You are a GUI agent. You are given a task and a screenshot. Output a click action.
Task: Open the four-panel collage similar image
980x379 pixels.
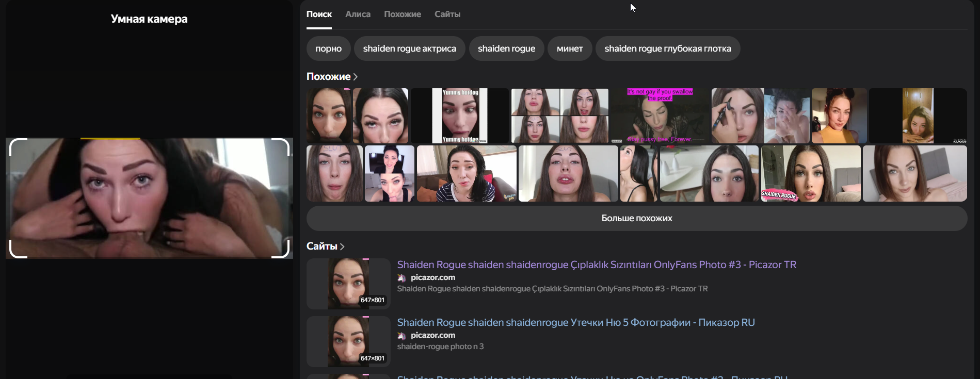pyautogui.click(x=559, y=116)
